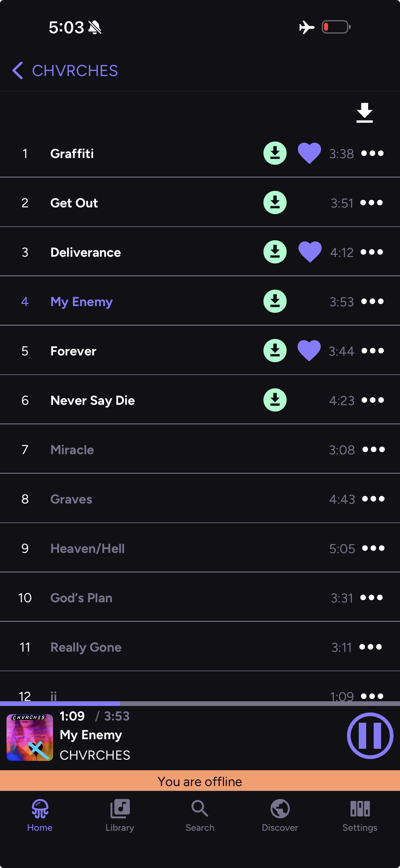
Task: Open the options menu for Graves
Action: (x=372, y=499)
